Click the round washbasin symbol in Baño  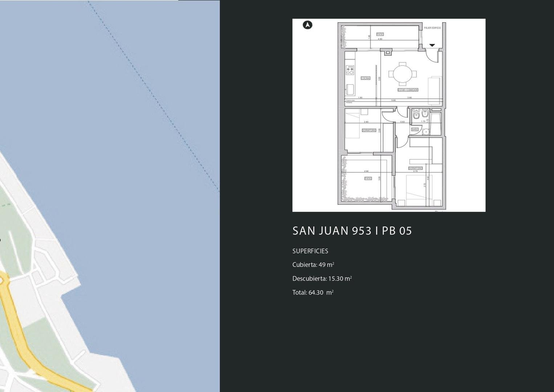point(426,132)
